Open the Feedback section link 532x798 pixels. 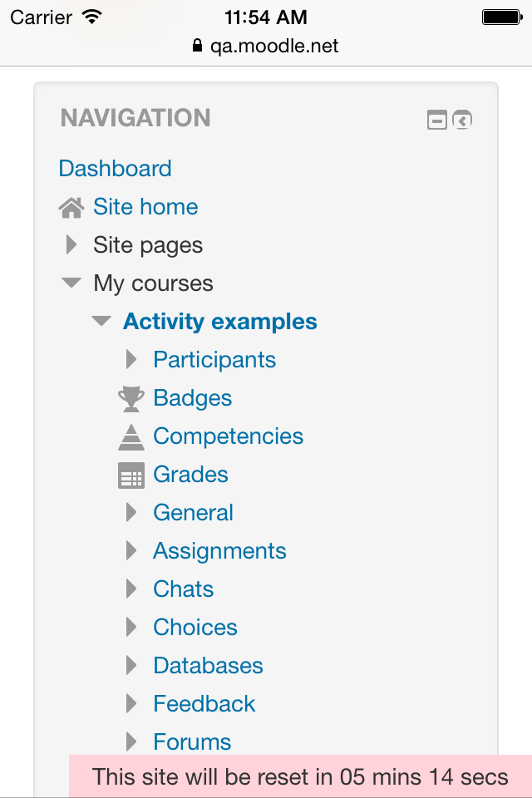coord(204,704)
